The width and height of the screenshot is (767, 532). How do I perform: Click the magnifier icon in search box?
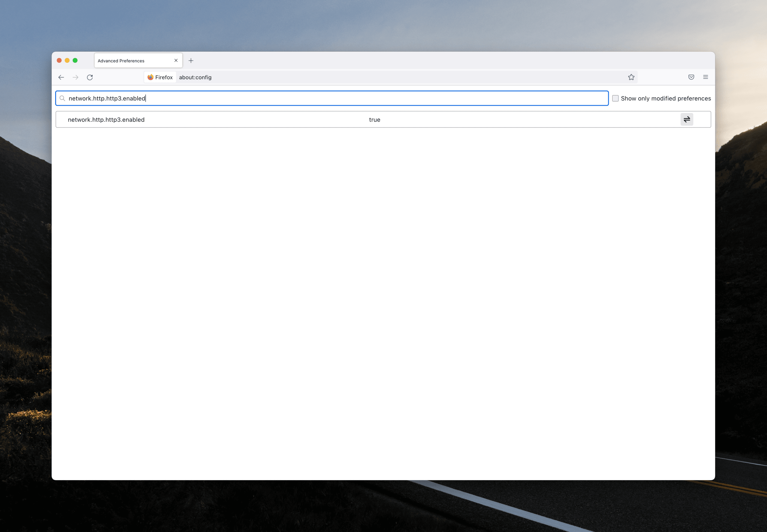tap(62, 98)
